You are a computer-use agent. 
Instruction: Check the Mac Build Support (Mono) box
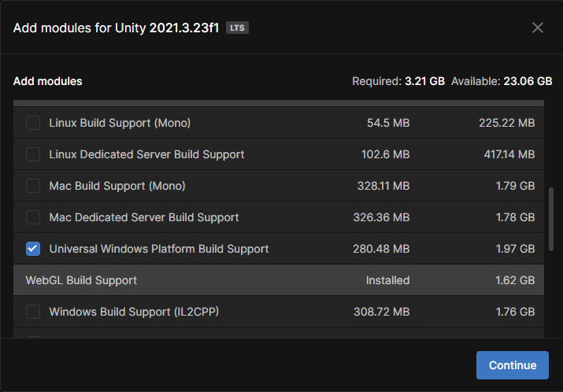(33, 186)
